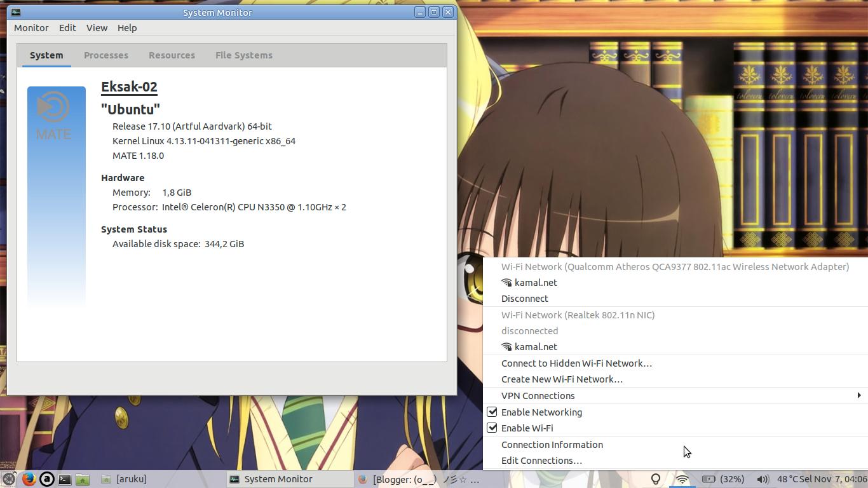Click the MATE 1.18.0 version text
Image resolution: width=868 pixels, height=488 pixels.
point(138,156)
